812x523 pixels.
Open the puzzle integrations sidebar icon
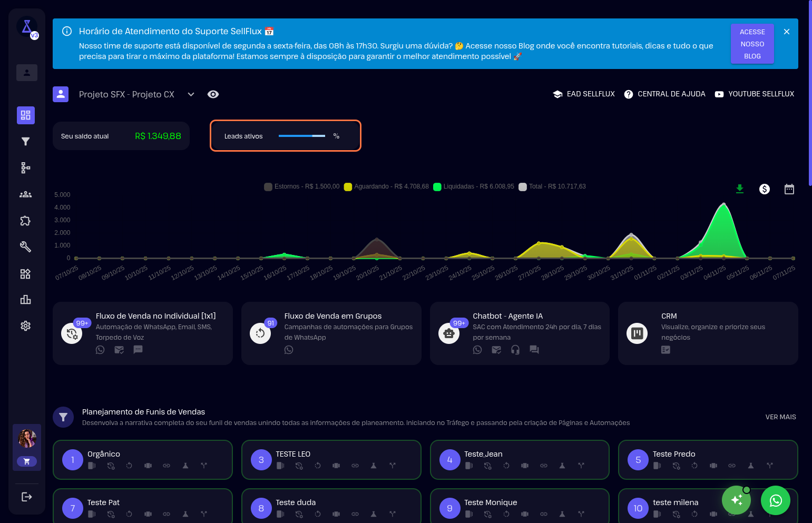point(25,221)
